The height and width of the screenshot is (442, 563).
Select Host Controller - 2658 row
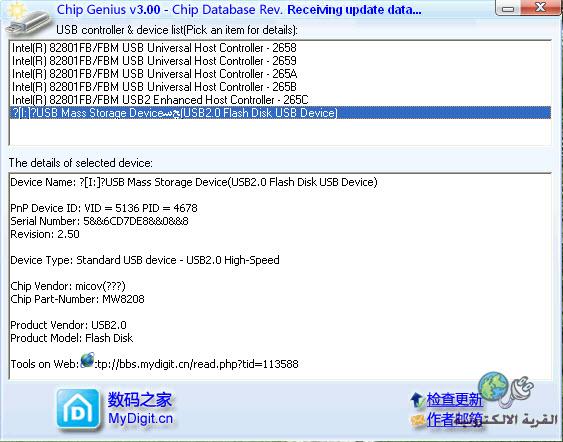280,48
